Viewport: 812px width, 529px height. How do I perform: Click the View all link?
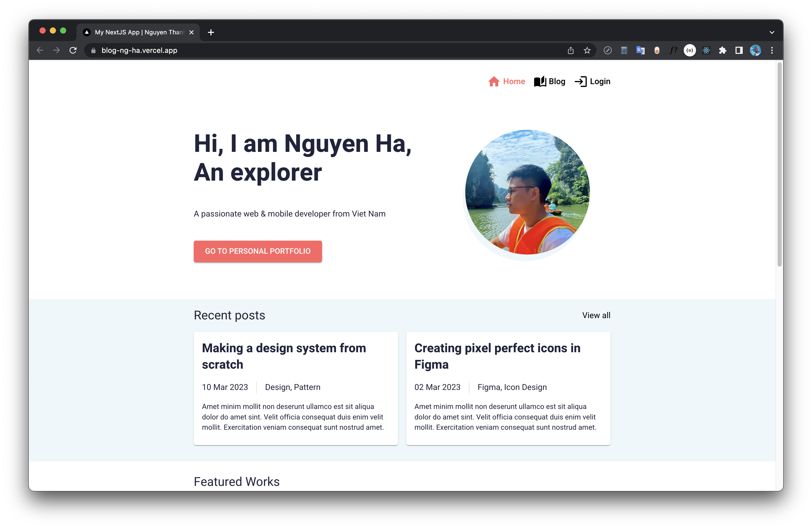pos(596,315)
